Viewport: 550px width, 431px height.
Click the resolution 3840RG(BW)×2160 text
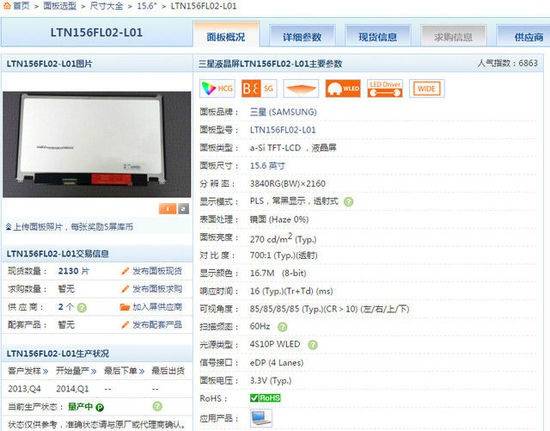coord(287,183)
